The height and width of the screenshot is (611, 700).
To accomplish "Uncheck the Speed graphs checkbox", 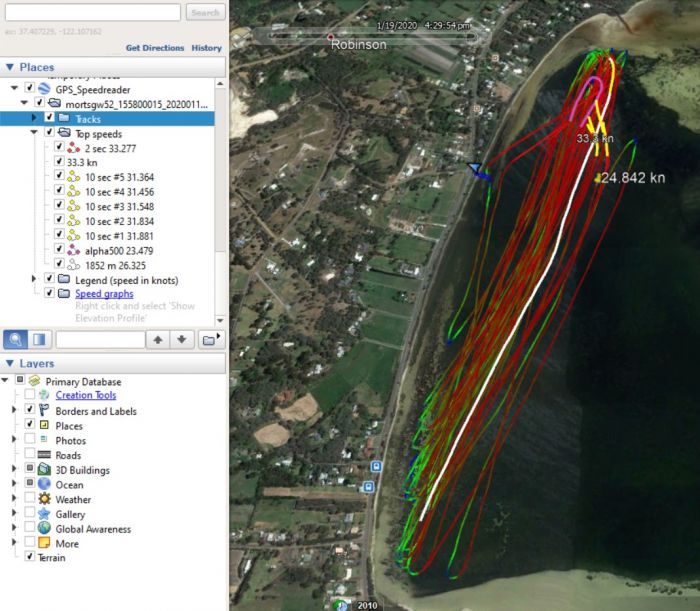I will click(49, 293).
